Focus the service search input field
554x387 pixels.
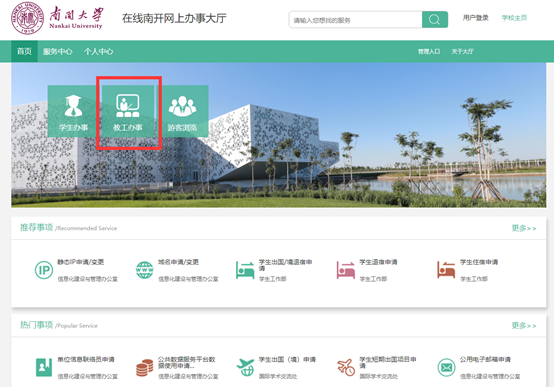tap(355, 19)
